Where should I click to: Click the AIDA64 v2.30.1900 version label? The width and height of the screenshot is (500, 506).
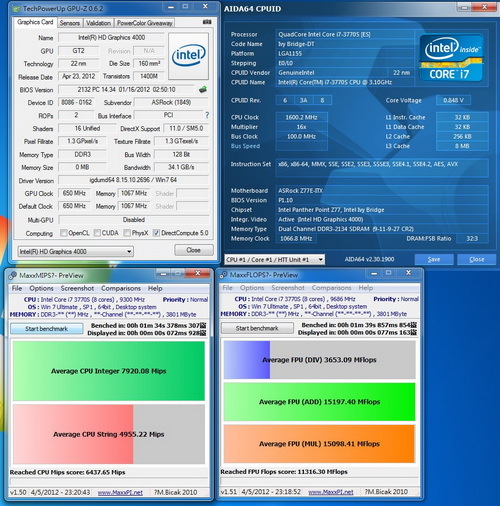pos(369,259)
